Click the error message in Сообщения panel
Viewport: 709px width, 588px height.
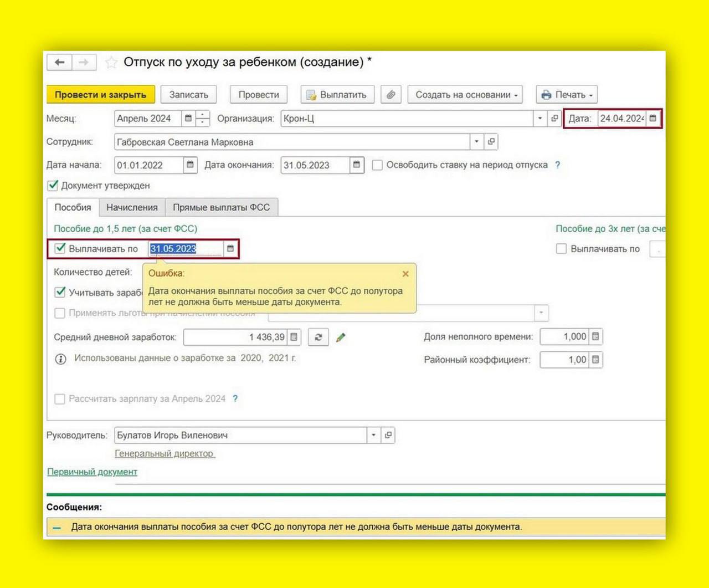pyautogui.click(x=297, y=526)
